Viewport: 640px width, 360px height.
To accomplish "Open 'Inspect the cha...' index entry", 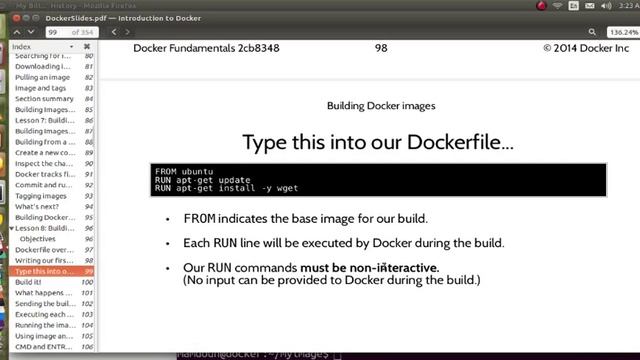I will point(53,163).
